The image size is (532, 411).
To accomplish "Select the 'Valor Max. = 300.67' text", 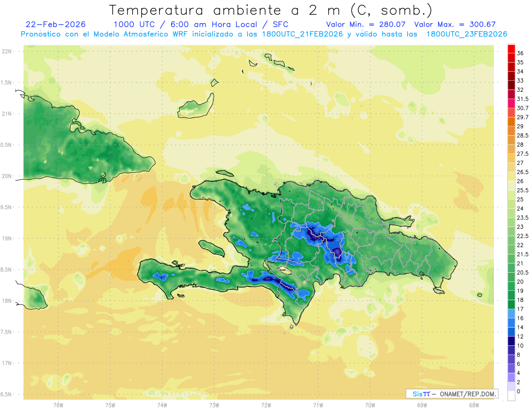I will coord(455,24).
